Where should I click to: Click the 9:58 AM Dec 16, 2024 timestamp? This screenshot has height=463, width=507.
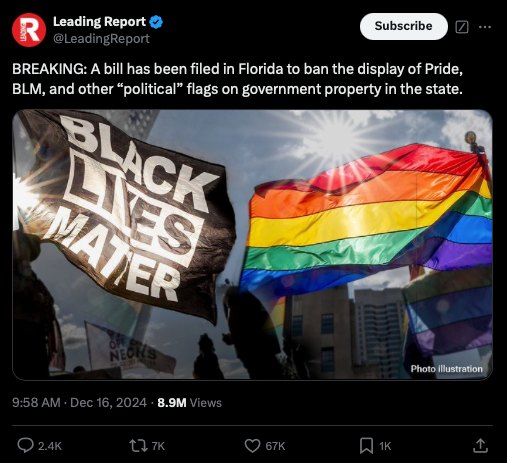pos(79,403)
